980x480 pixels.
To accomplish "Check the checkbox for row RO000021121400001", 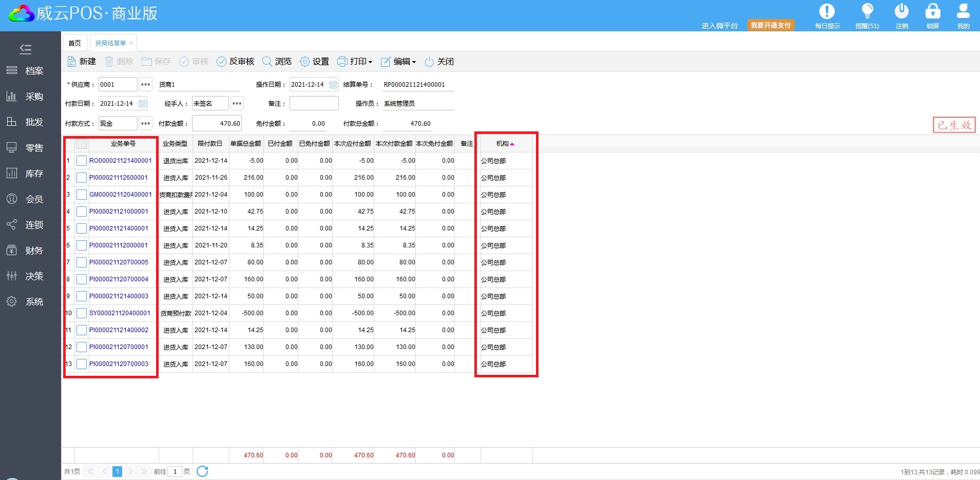I will 82,161.
